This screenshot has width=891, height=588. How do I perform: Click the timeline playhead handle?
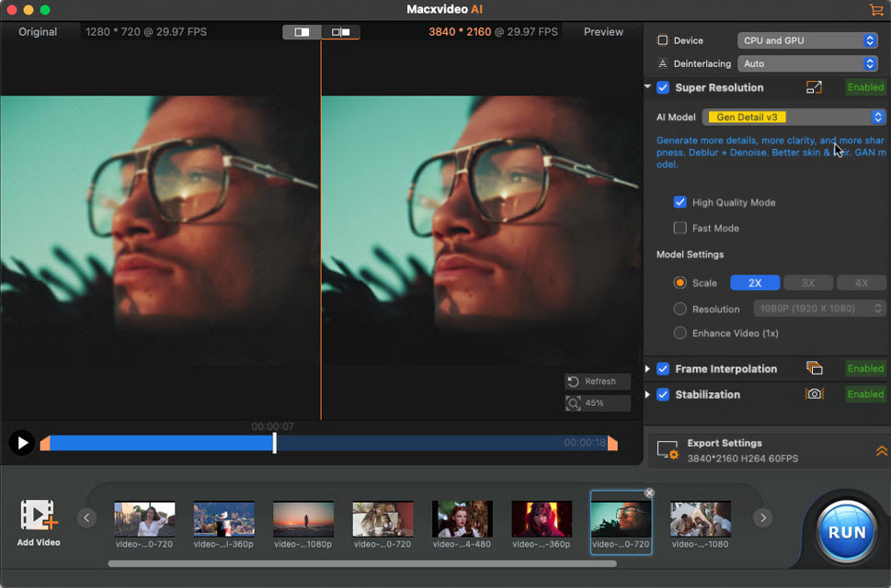tap(274, 443)
